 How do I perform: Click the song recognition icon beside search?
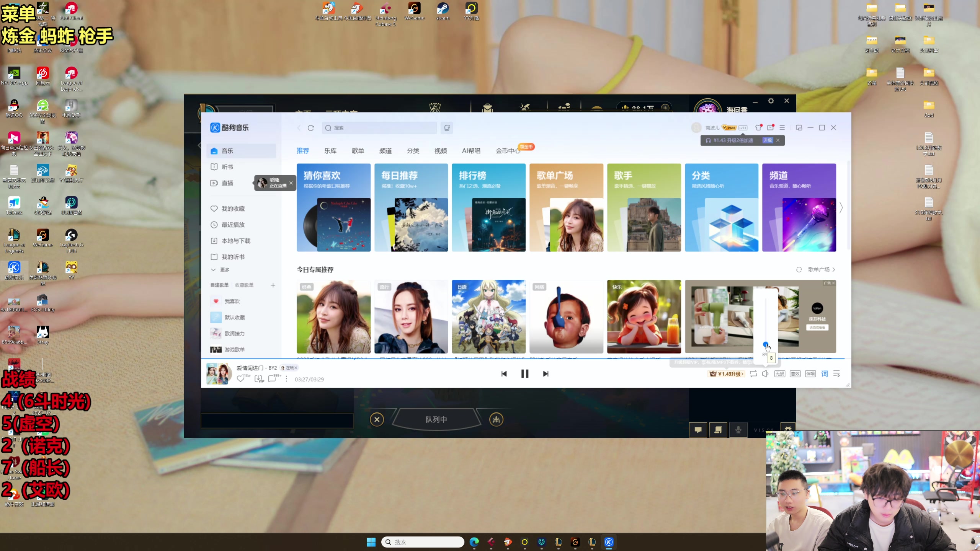click(447, 128)
